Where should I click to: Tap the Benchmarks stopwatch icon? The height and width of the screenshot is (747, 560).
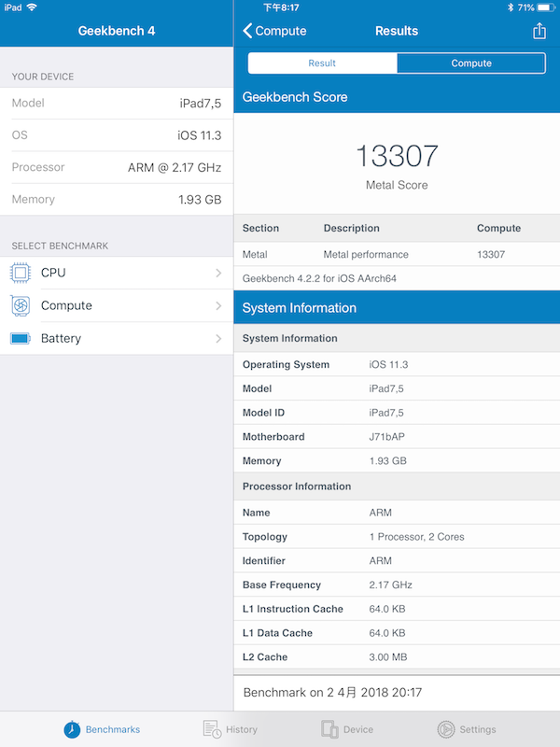[x=72, y=729]
